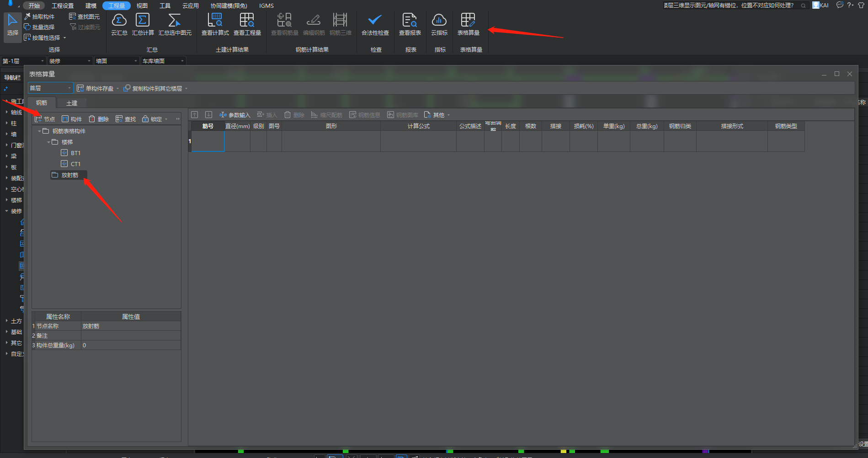Click the KAI user account
Viewport: 868px width, 458px height.
(820, 5)
